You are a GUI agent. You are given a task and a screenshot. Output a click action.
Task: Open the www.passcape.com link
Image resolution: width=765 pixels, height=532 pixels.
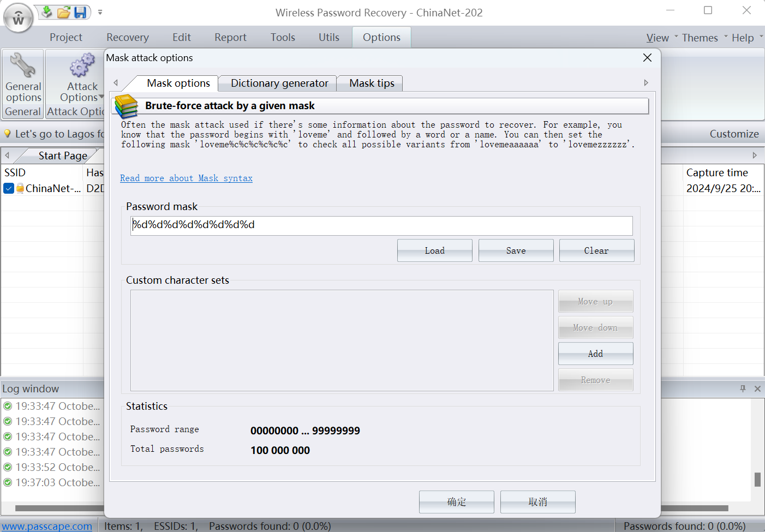point(47,526)
